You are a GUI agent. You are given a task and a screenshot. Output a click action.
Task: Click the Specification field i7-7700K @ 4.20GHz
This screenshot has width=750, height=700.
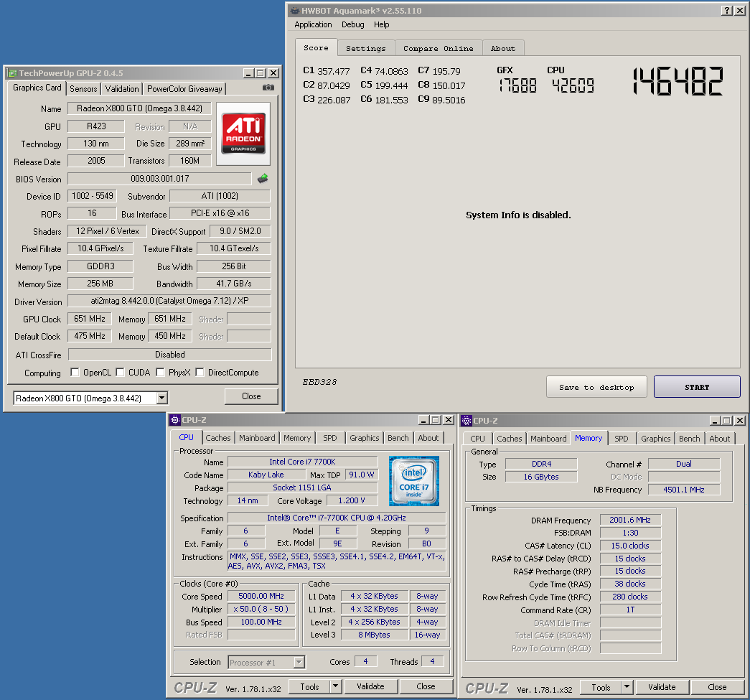(x=337, y=518)
